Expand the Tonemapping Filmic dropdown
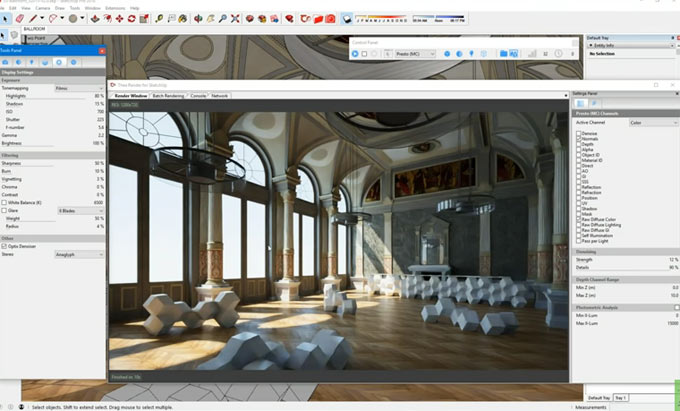This screenshot has height=411, width=680. (x=80, y=88)
